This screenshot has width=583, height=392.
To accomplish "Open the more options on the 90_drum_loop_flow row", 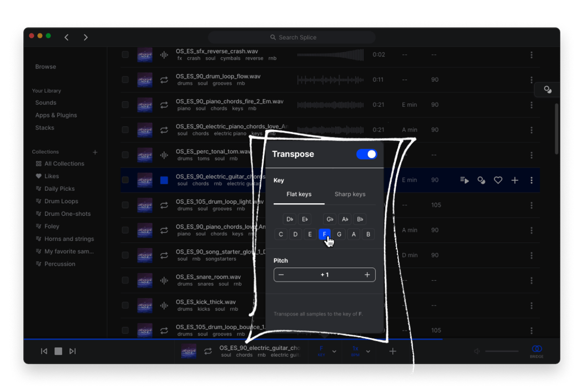I will pyautogui.click(x=532, y=80).
